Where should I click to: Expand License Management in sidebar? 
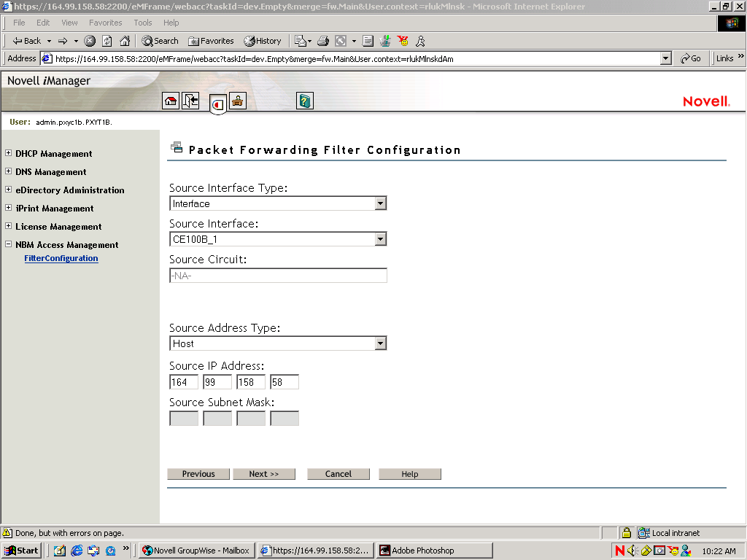click(x=8, y=226)
